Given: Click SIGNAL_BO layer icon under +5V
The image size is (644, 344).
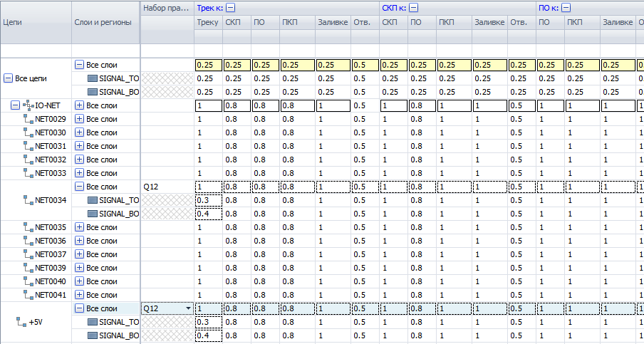Looking at the screenshot, I should [x=92, y=335].
